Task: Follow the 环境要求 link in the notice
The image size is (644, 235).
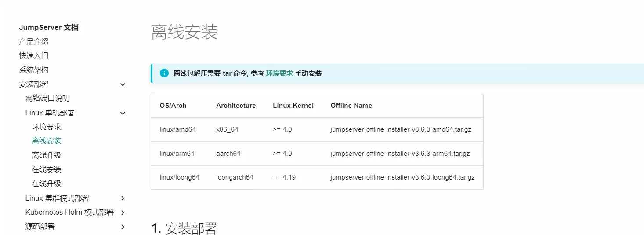Action: click(279, 73)
